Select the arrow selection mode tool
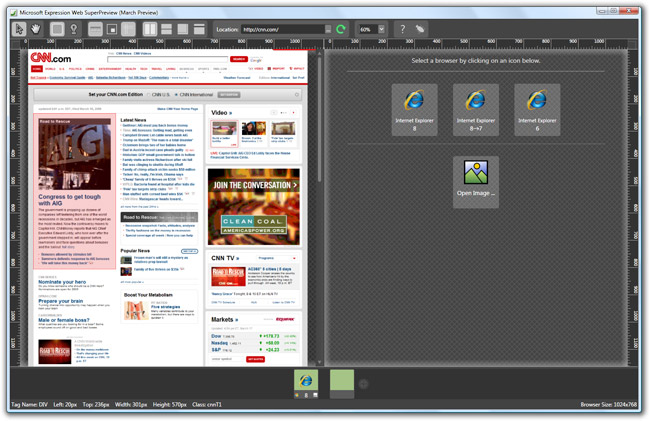 [x=19, y=29]
